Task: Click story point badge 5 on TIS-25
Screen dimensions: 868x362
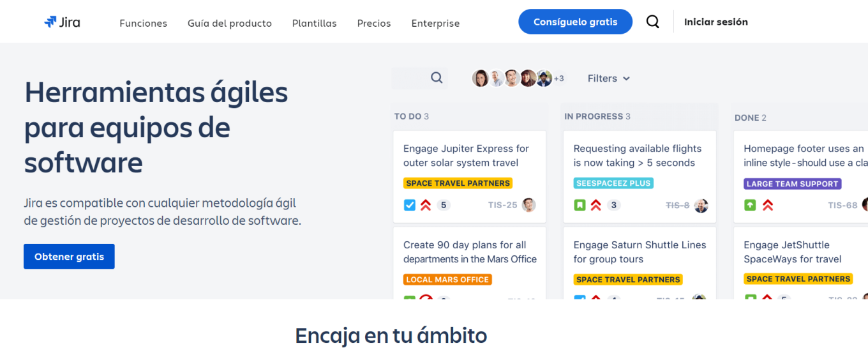Action: [444, 205]
